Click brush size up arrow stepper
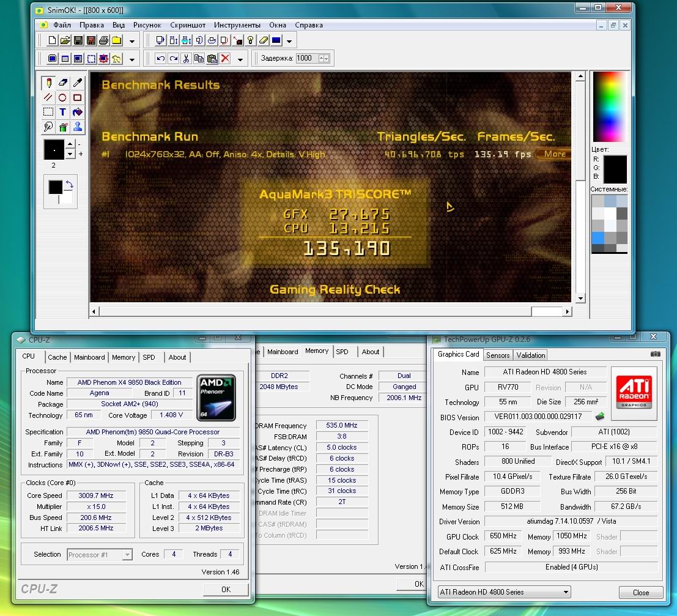This screenshot has height=616, width=677. [70, 143]
